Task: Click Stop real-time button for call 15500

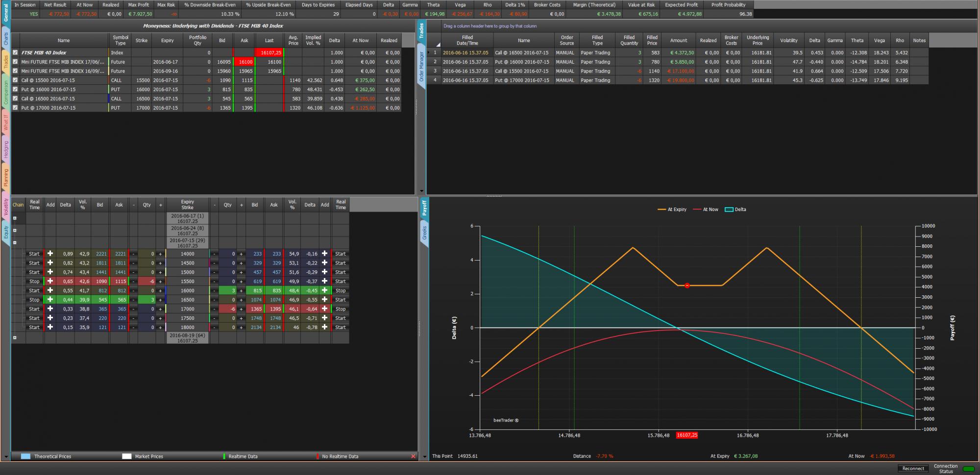Action: click(x=34, y=282)
